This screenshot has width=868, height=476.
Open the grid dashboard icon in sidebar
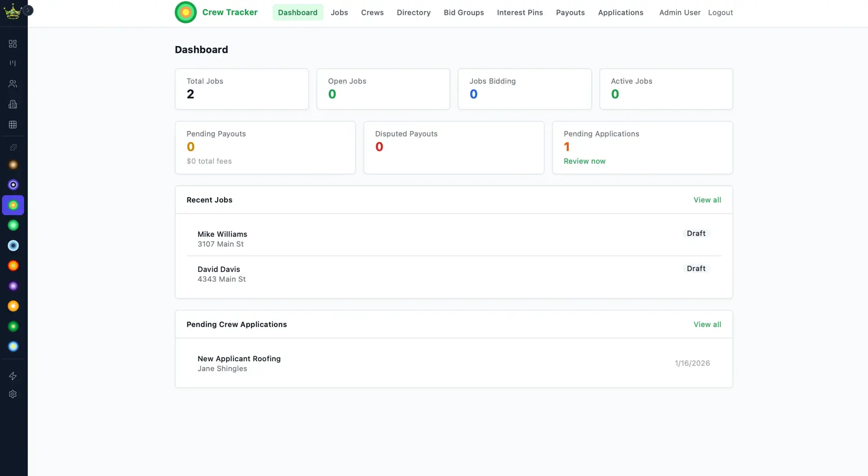point(13,43)
